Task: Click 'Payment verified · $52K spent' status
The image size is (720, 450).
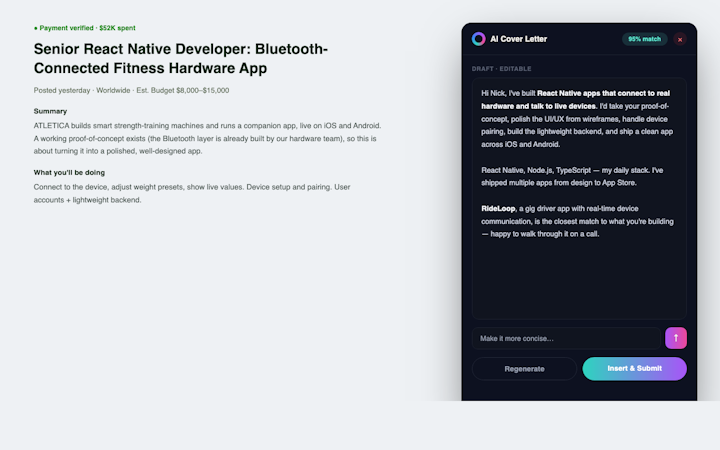Action: click(84, 28)
